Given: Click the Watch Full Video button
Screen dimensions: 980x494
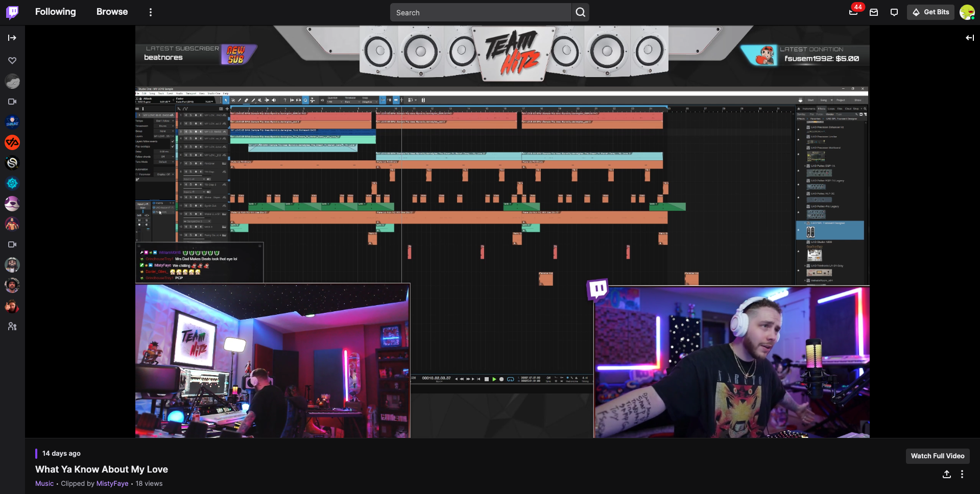Looking at the screenshot, I should 937,456.
